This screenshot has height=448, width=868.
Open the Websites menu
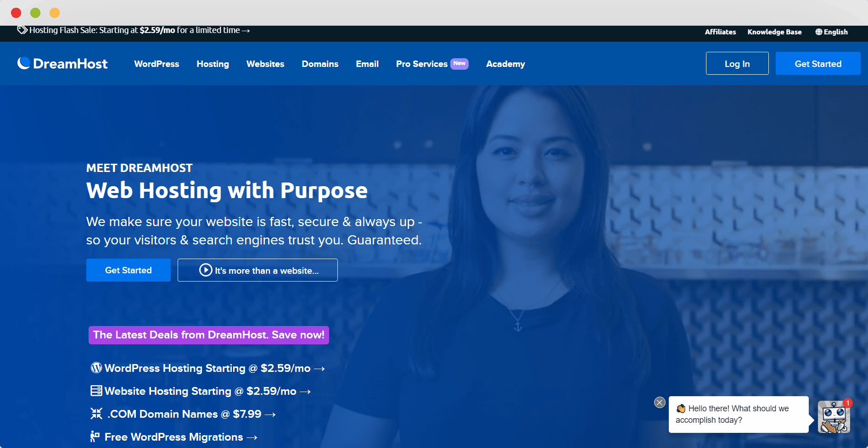[x=265, y=64]
